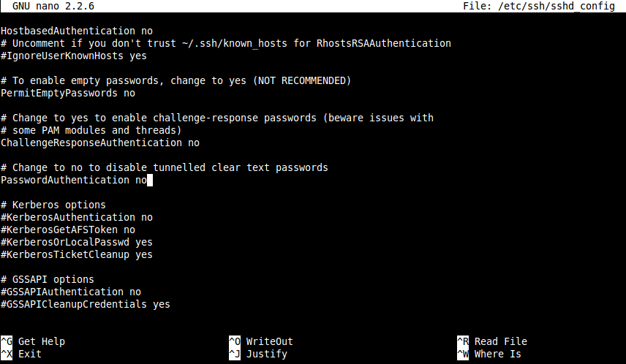
Task: Click the ^W Where Is shortcut
Action: 489,354
